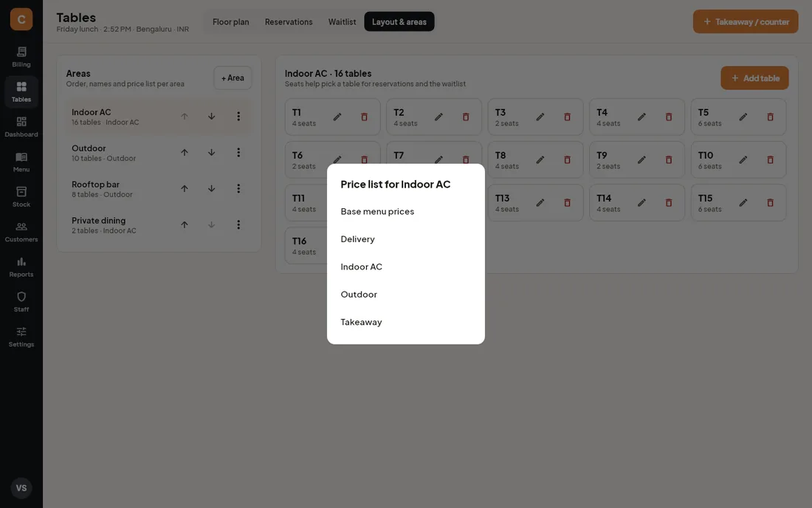The image size is (812, 508).
Task: Delete table T3
Action: click(x=567, y=117)
